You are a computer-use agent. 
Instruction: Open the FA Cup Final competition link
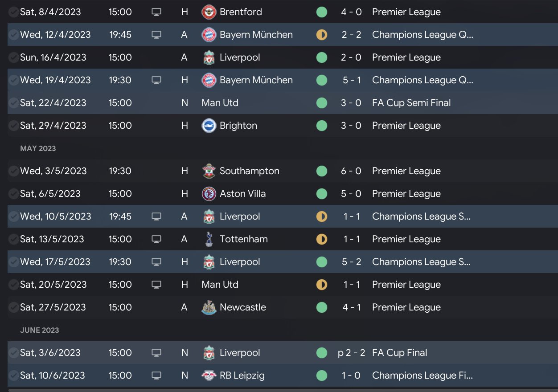coord(399,353)
